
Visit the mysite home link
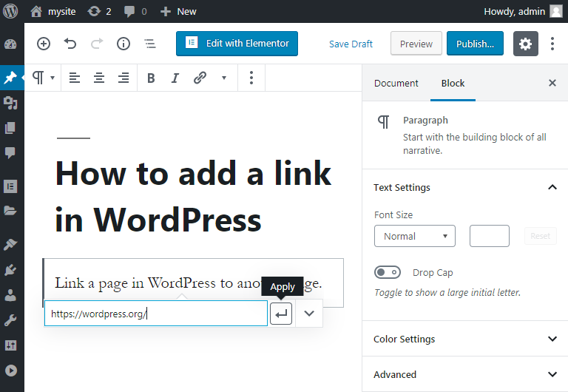coord(53,12)
